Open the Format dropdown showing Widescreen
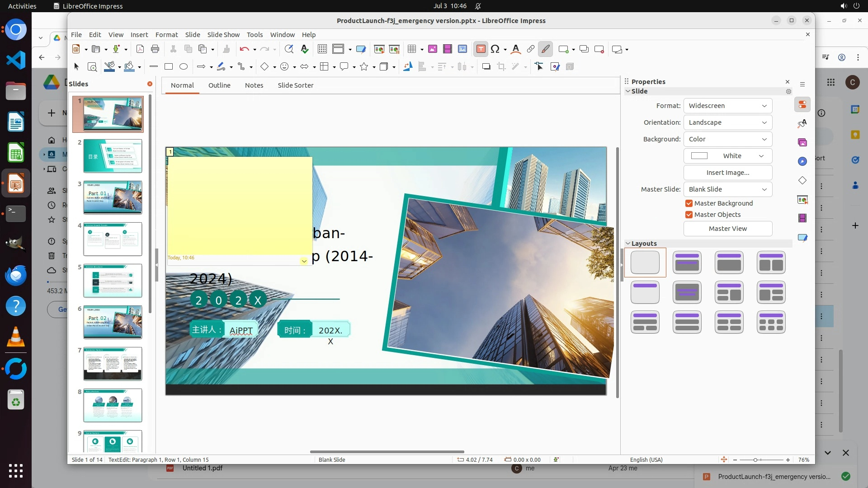Viewport: 868px width, 488px height. point(727,106)
